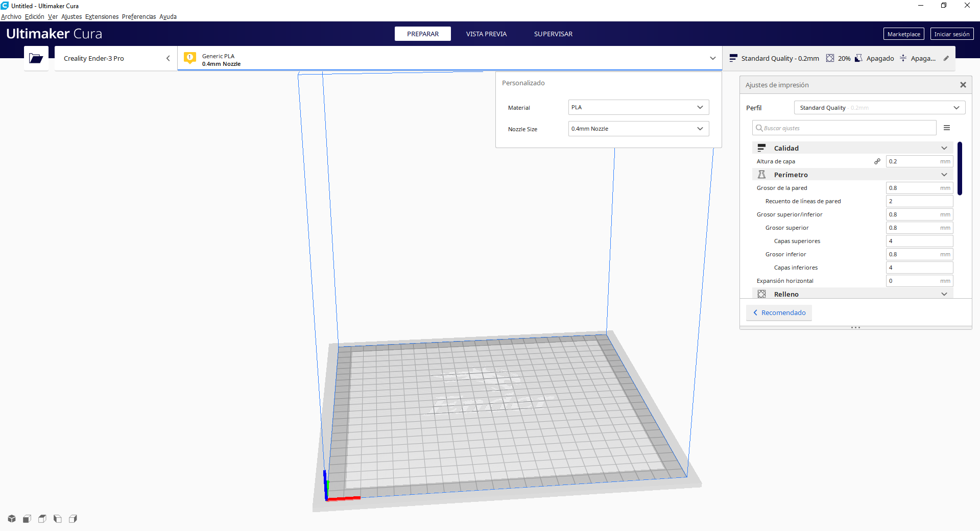Screen dimensions: 980x531
Task: Open the Preferencias menu
Action: coord(139,17)
